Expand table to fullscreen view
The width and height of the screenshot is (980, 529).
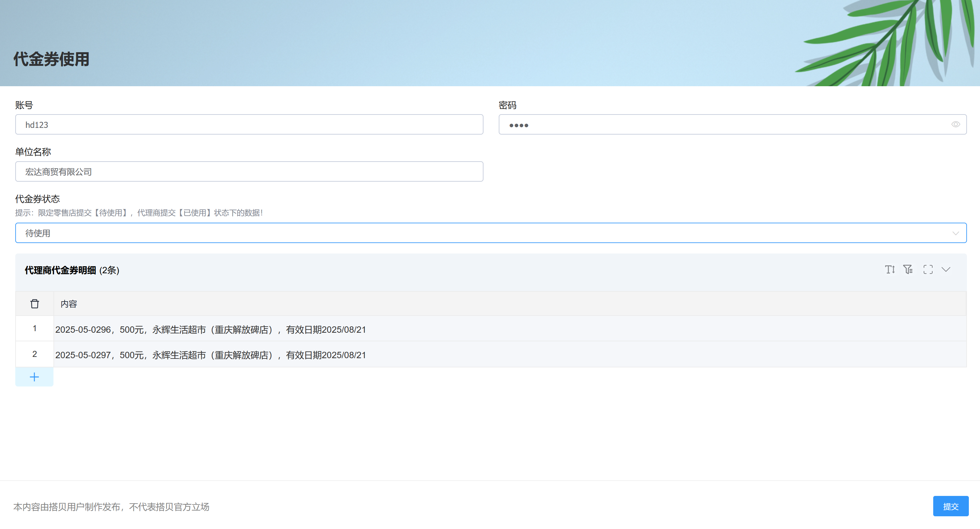point(928,270)
